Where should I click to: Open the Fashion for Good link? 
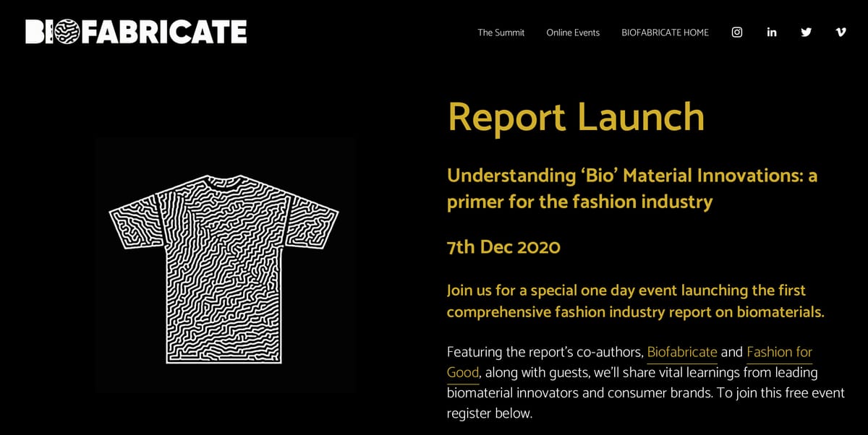coord(779,352)
